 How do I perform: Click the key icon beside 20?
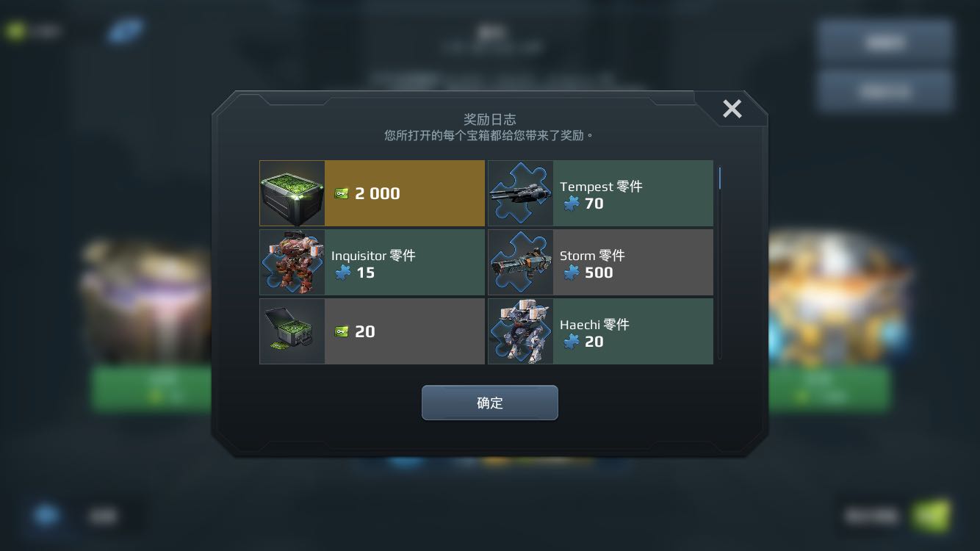pos(342,331)
